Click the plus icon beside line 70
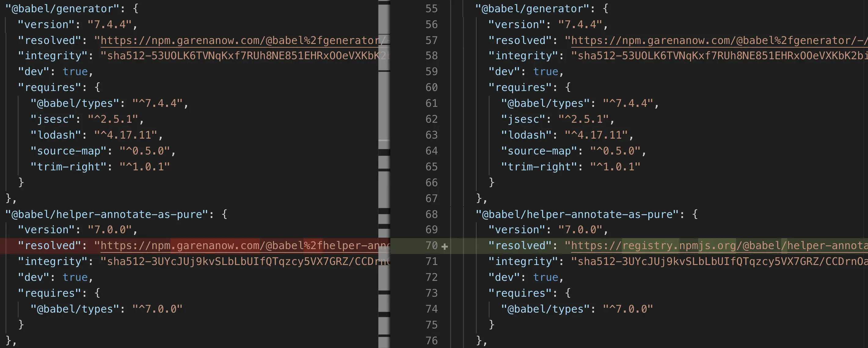Image resolution: width=868 pixels, height=348 pixels. tap(444, 246)
